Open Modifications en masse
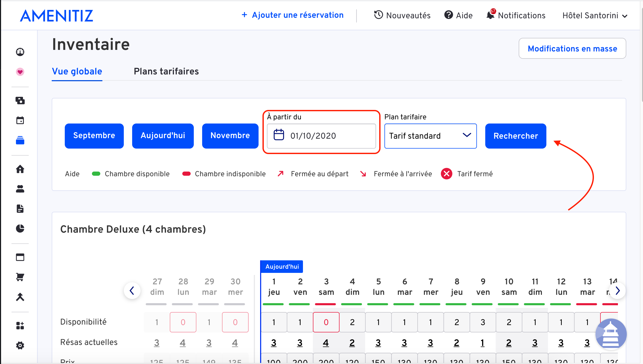Image resolution: width=643 pixels, height=364 pixels. pyautogui.click(x=572, y=49)
